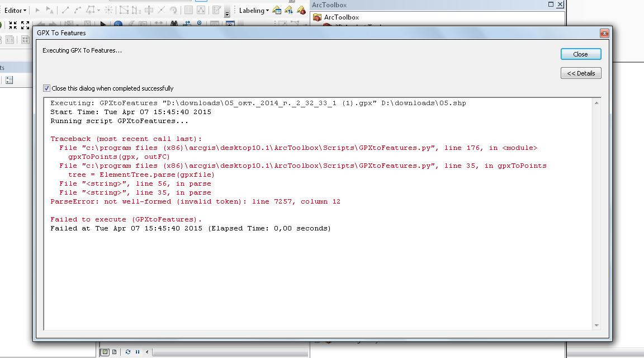Click the Close button in dialog
644x358 pixels.
pos(581,54)
